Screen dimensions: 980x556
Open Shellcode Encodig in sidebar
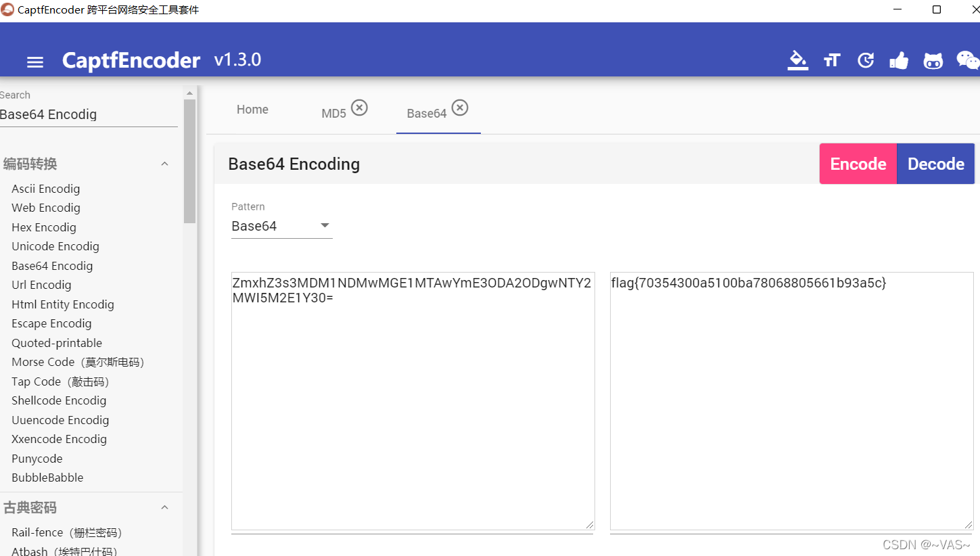point(59,400)
